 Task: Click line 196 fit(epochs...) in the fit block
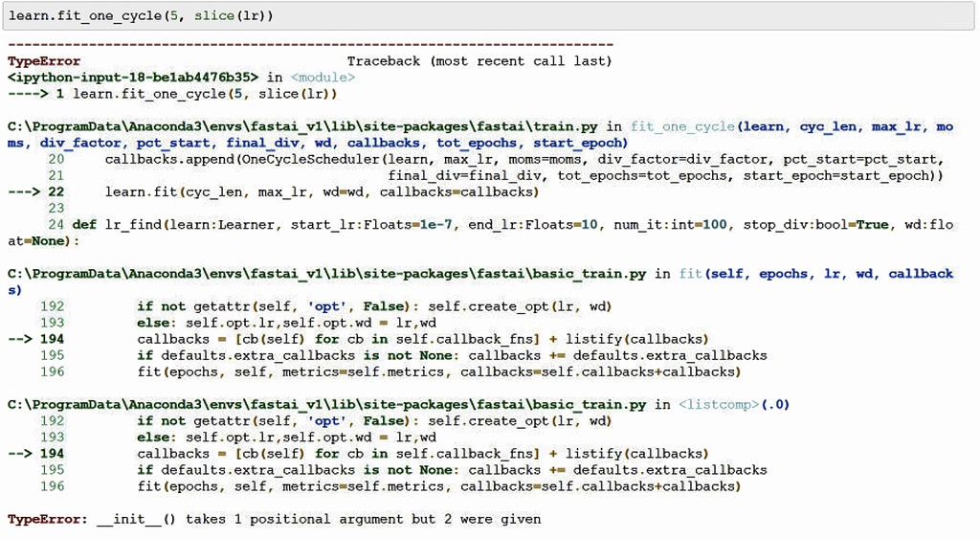coord(438,371)
